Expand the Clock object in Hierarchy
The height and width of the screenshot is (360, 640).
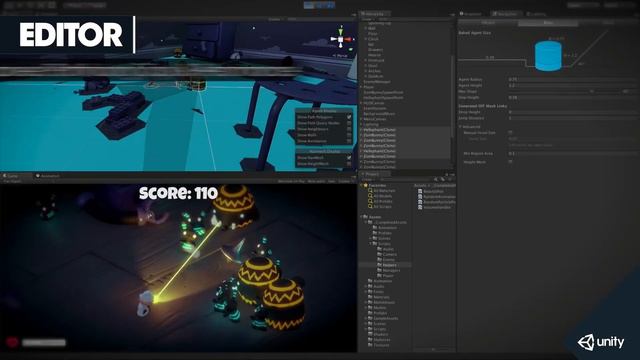coord(366,39)
